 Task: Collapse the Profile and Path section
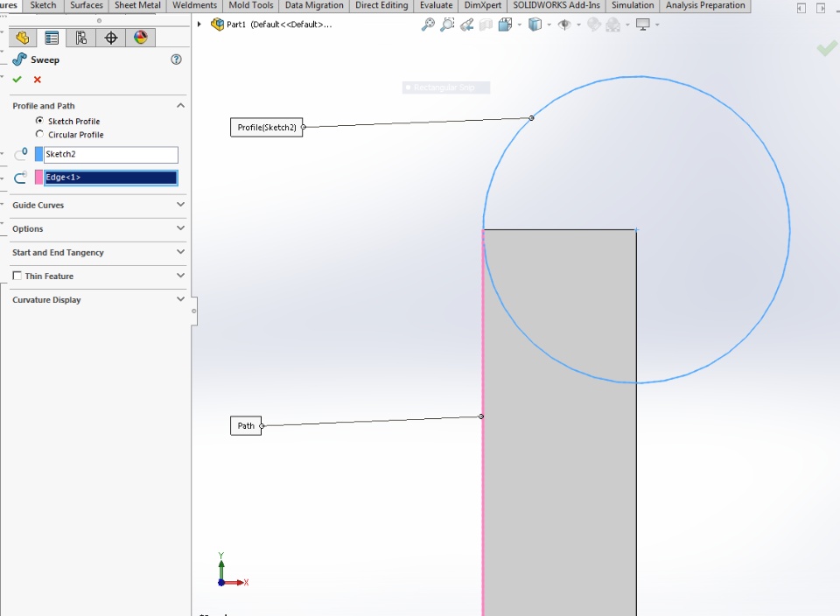pos(180,106)
